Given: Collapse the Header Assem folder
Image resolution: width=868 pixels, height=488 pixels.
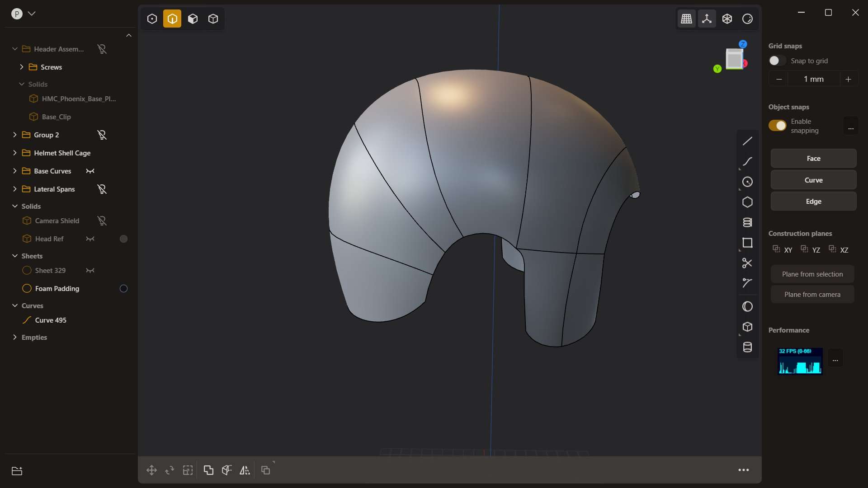Looking at the screenshot, I should coord(14,49).
